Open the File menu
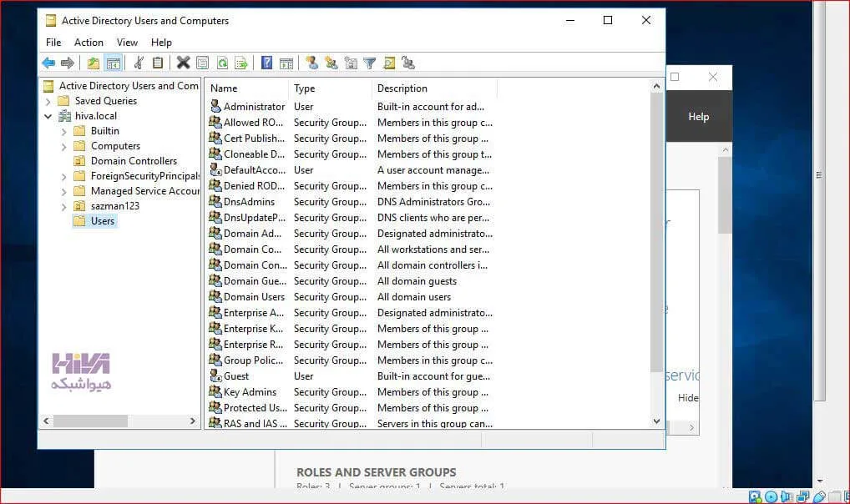Image resolution: width=850 pixels, height=504 pixels. tap(53, 43)
